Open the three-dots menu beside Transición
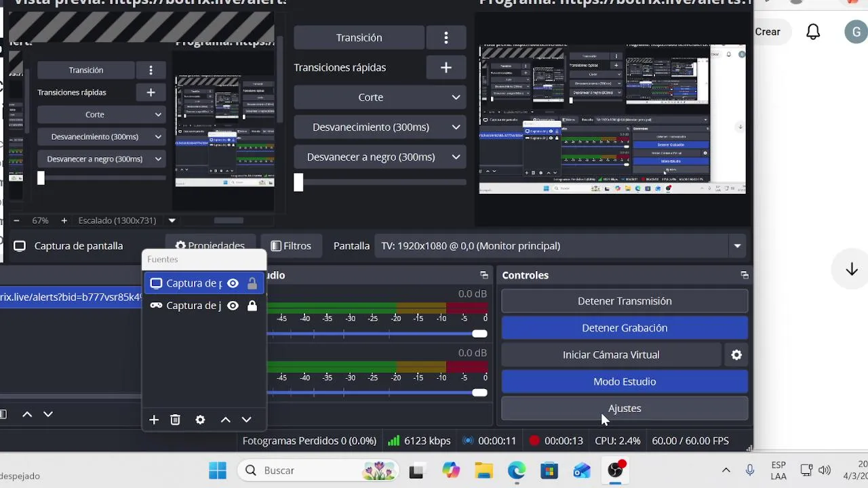868x488 pixels. [x=446, y=37]
